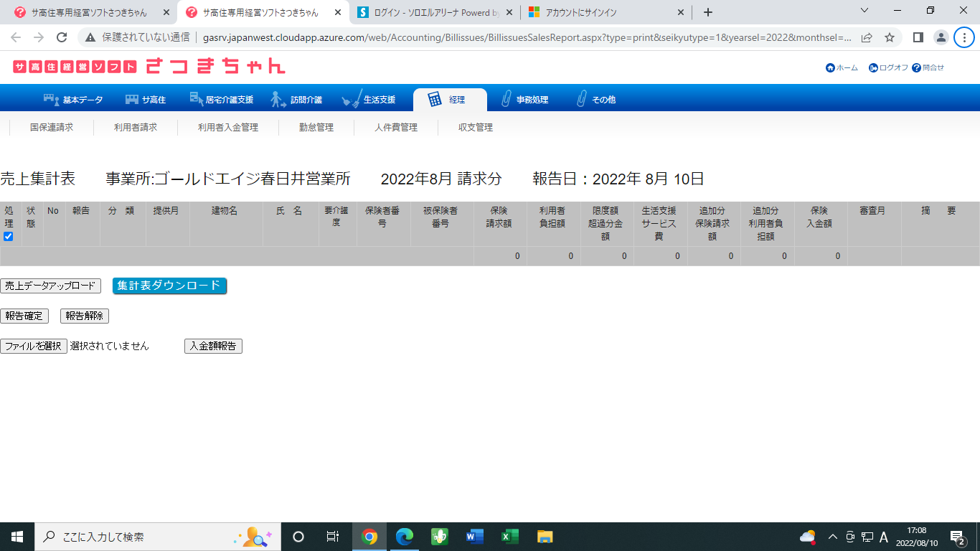
Task: Select the 利用者入金管理 submenu item
Action: (228, 128)
